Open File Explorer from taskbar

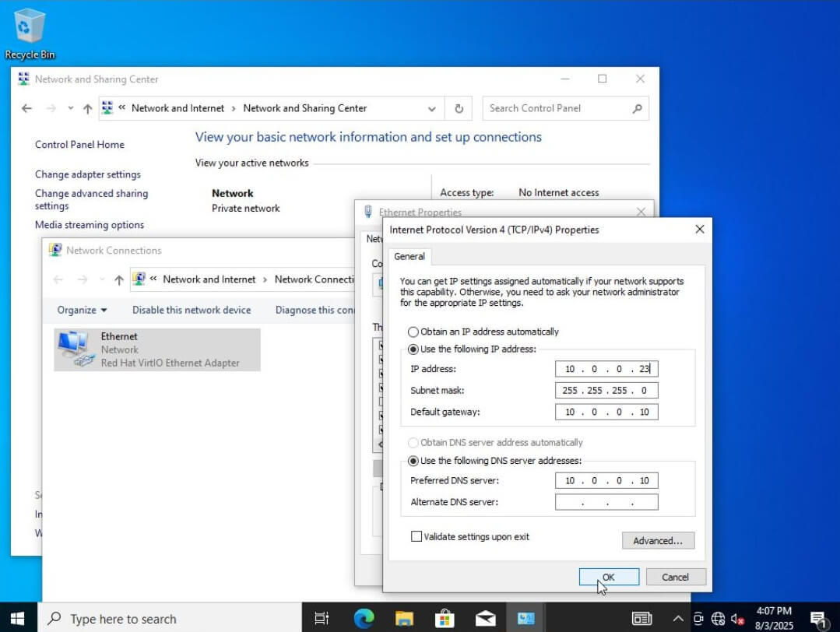tap(404, 619)
